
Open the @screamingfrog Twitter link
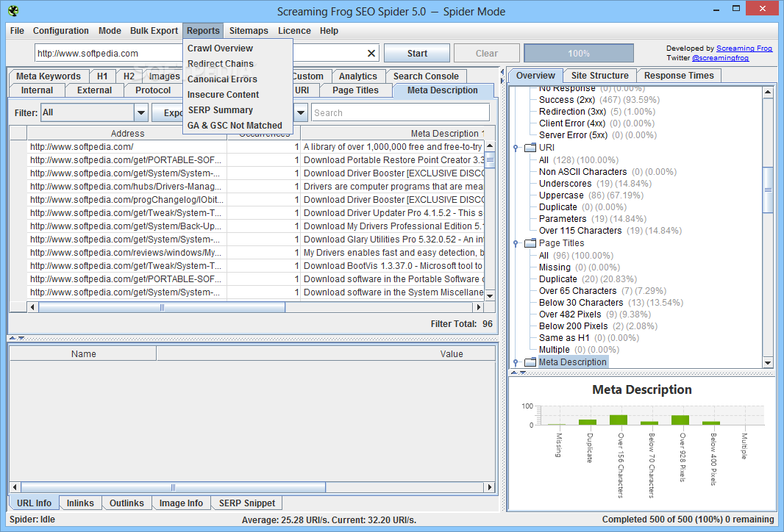click(720, 58)
